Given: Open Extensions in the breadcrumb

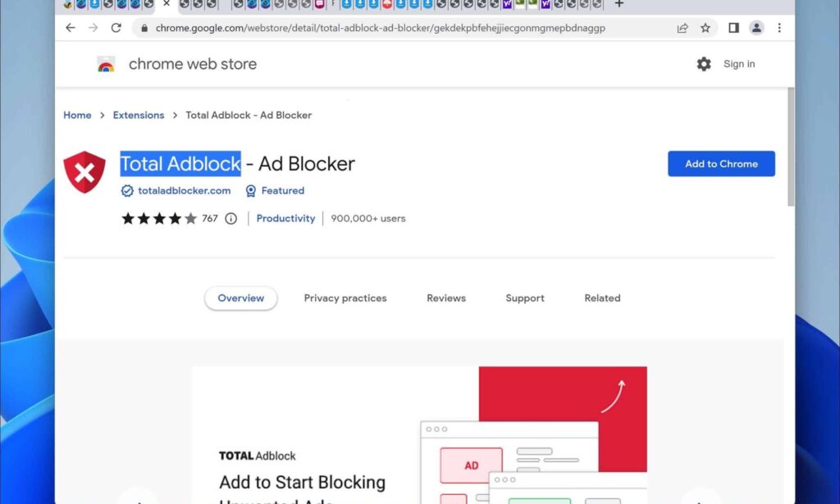Looking at the screenshot, I should click(x=138, y=115).
